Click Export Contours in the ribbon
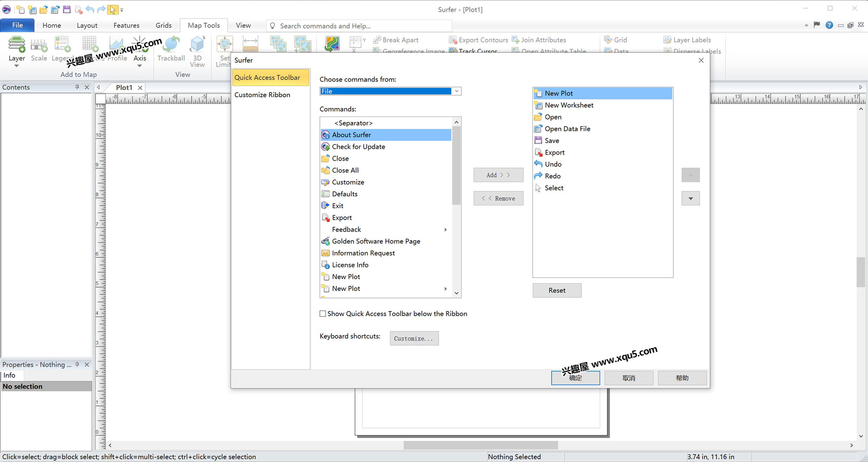The image size is (868, 462). pos(478,40)
